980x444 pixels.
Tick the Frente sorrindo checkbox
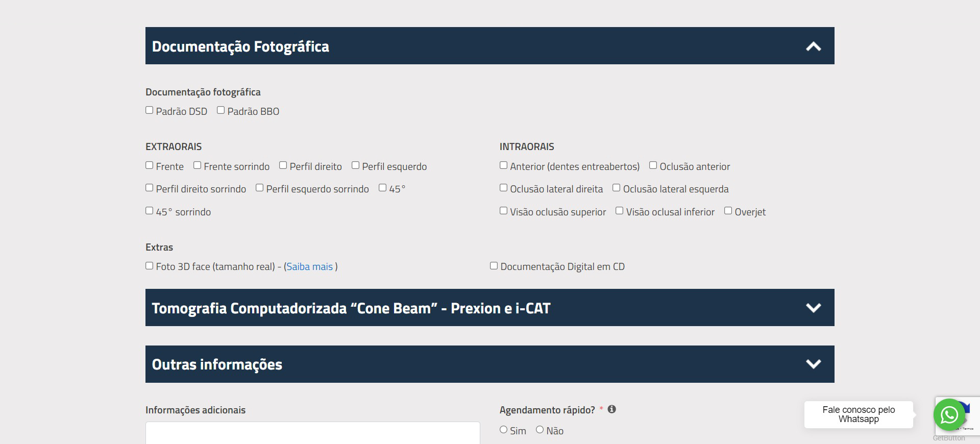pyautogui.click(x=198, y=165)
